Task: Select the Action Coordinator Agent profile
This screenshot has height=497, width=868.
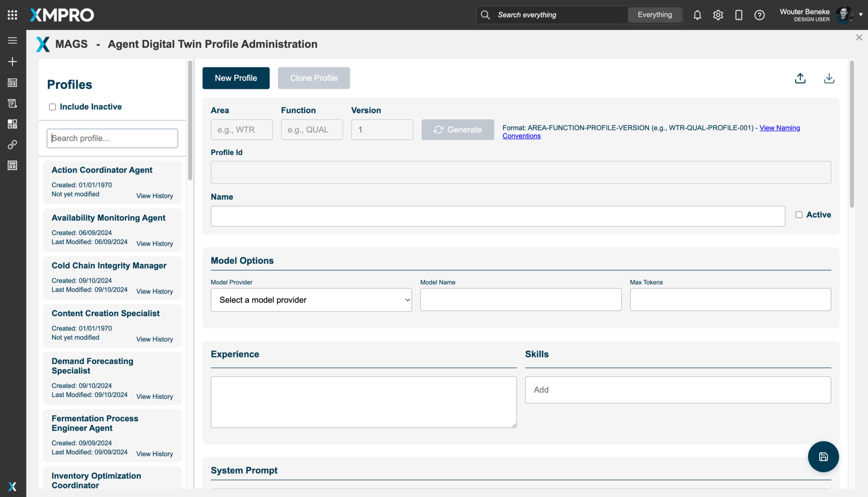Action: coord(102,170)
